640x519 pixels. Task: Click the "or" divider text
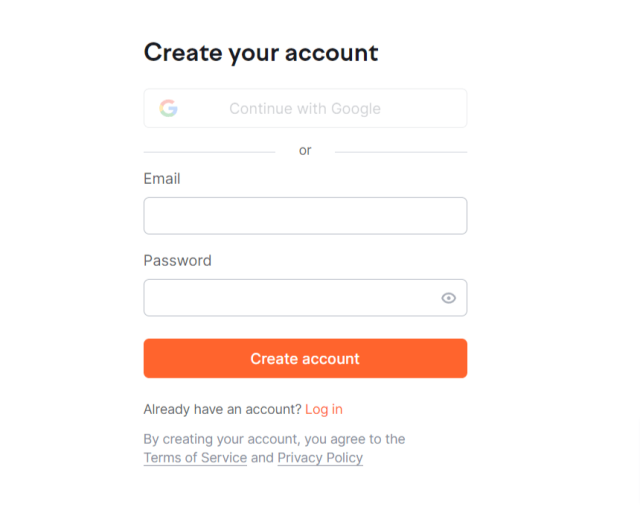tap(305, 151)
